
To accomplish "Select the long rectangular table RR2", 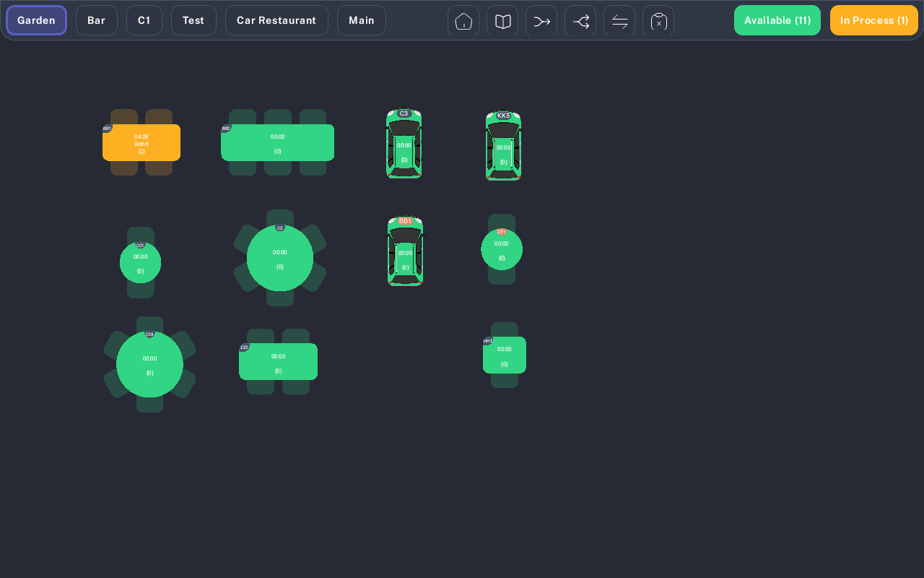I will tap(278, 142).
